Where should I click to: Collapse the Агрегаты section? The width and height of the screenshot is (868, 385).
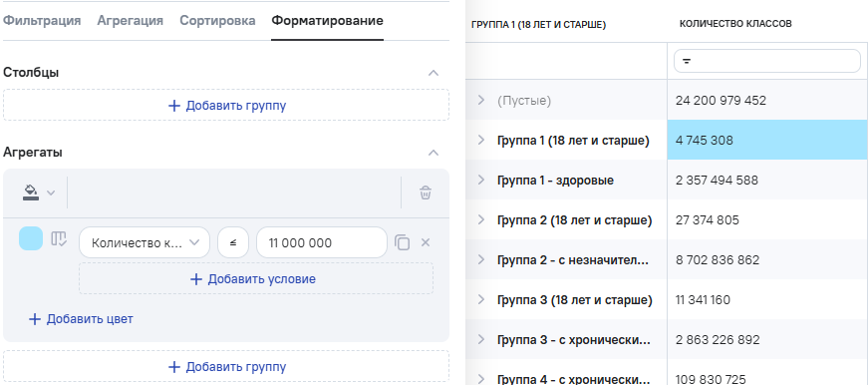(x=434, y=153)
